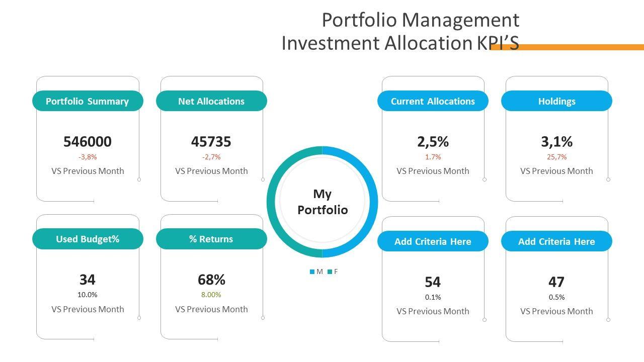
Task: Select the 68% returns value
Action: 211,280
